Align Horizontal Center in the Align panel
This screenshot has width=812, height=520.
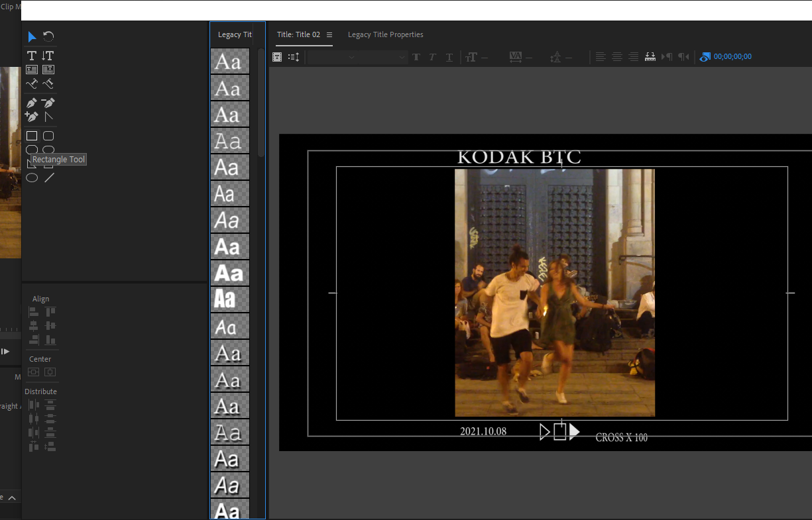coord(34,325)
